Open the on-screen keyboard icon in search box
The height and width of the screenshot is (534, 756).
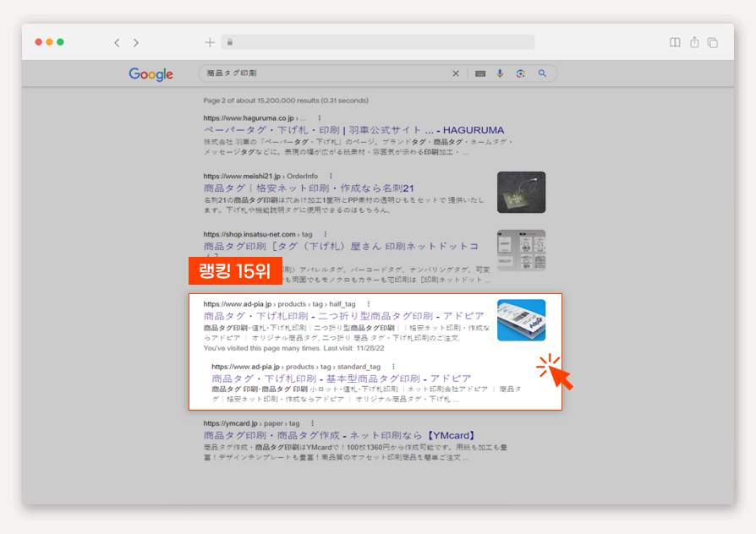[x=480, y=74]
